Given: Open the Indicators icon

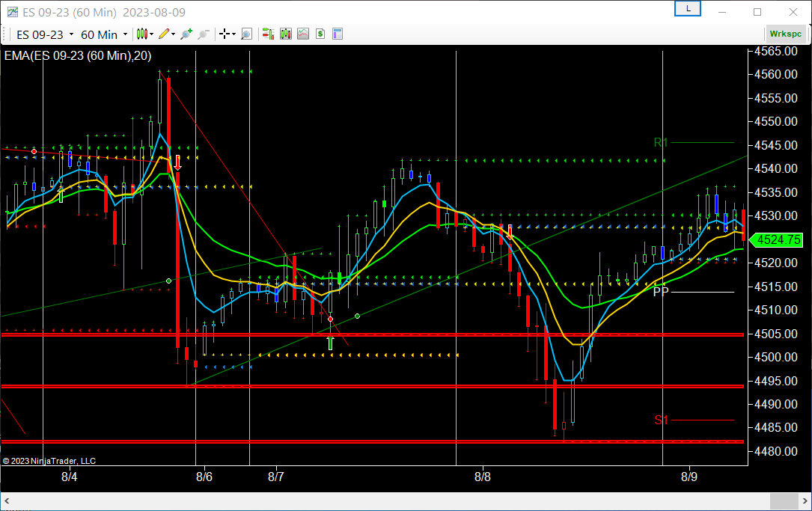Looking at the screenshot, I should (x=303, y=34).
